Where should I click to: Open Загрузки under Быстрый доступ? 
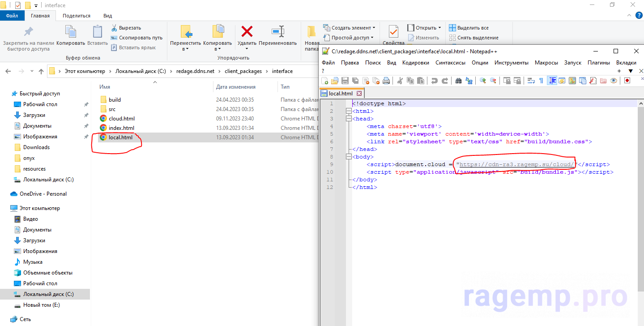[x=34, y=115]
